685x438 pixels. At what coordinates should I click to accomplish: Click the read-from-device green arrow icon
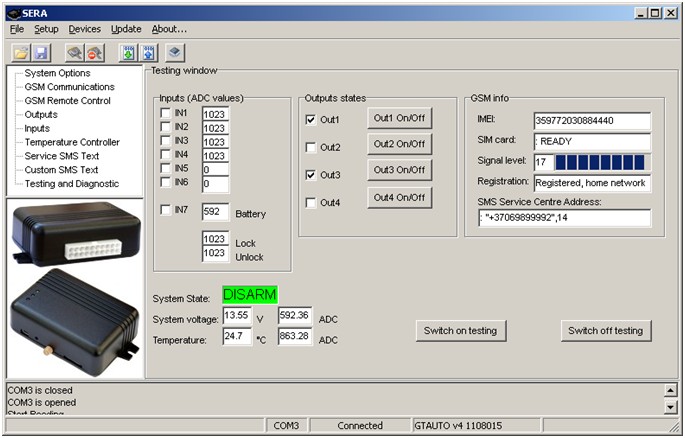128,53
